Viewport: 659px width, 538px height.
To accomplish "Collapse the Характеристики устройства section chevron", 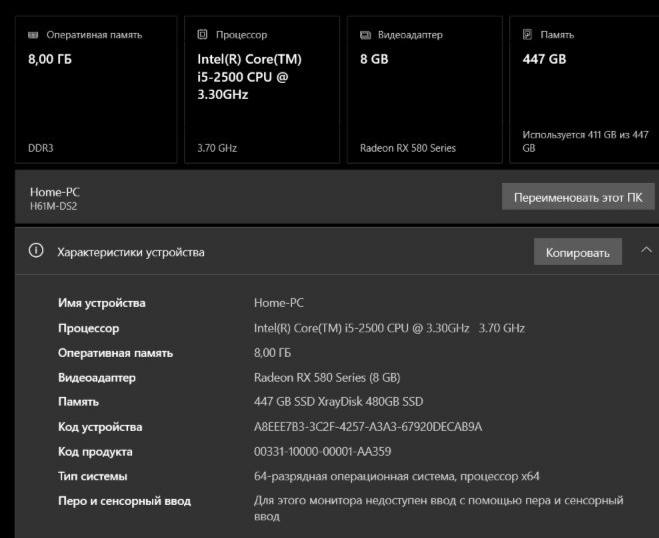I will click(x=646, y=251).
